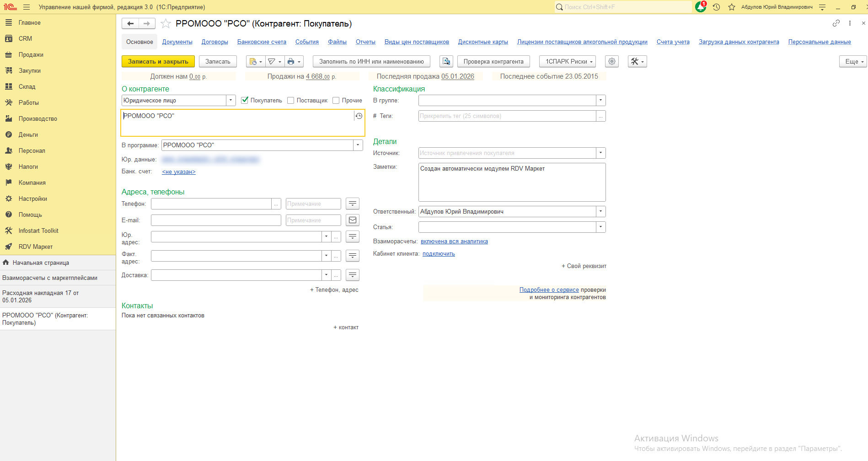Open the Продажи section in sidebar
The height and width of the screenshot is (461, 868).
[x=31, y=55]
